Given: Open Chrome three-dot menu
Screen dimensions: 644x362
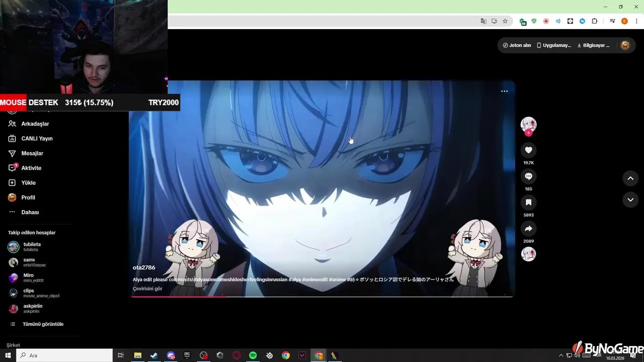Looking at the screenshot, I should point(636,21).
